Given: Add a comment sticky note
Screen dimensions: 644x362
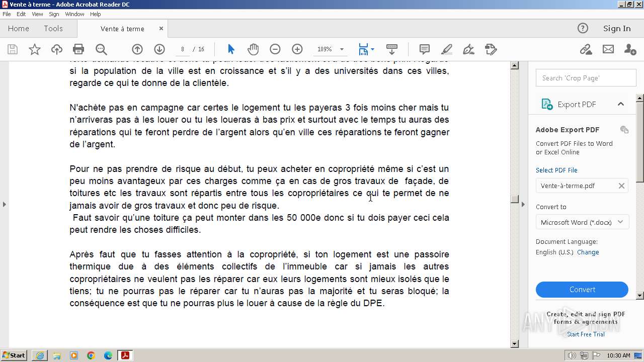Looking at the screenshot, I should (425, 49).
